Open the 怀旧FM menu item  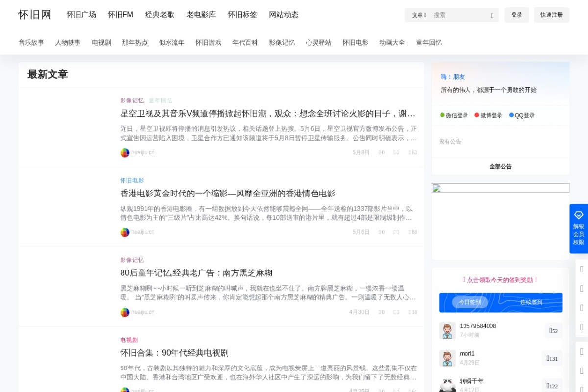[121, 15]
